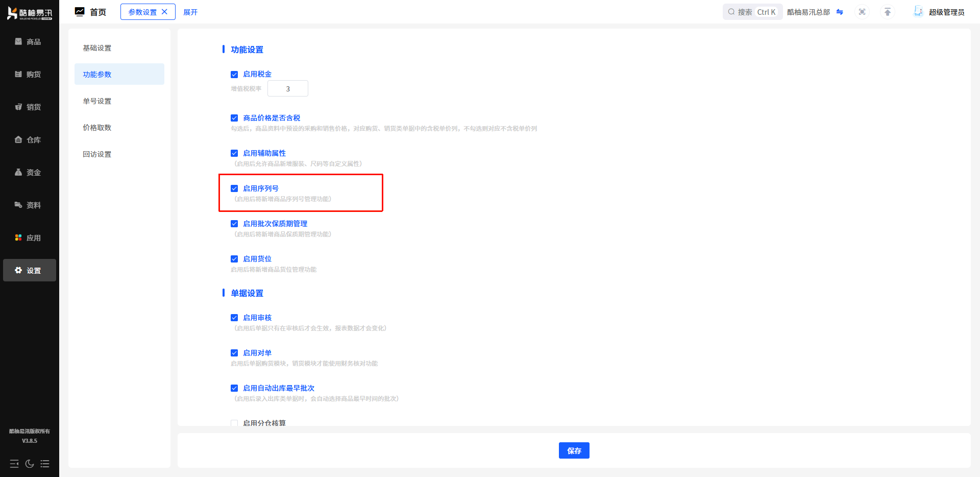980x477 pixels.
Task: Click the back-to-top arrow icon in header
Action: (x=888, y=12)
